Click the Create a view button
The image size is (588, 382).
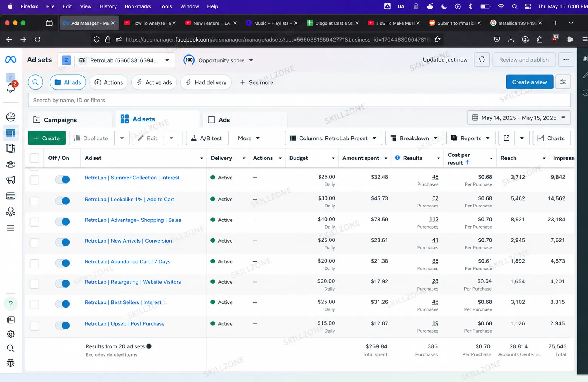tap(529, 82)
